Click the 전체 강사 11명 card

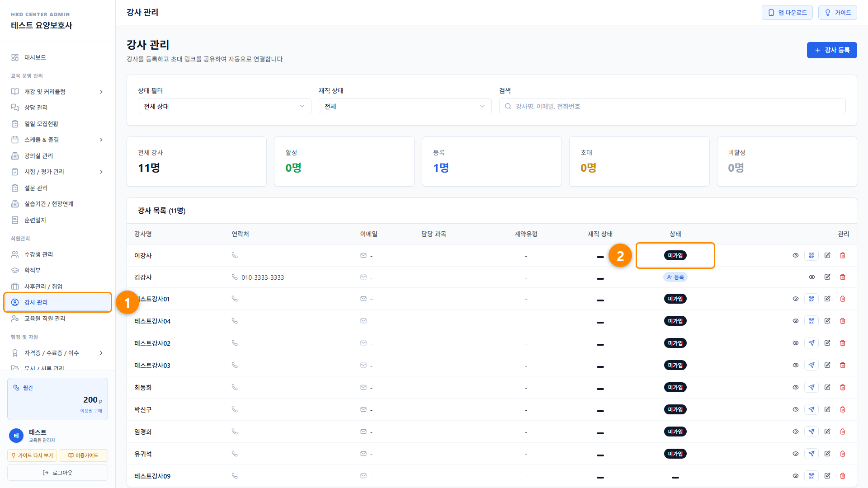[x=197, y=161]
